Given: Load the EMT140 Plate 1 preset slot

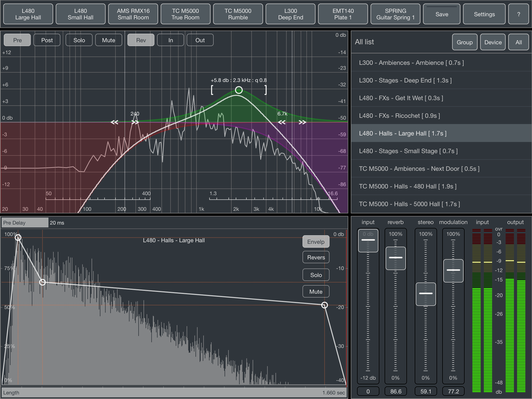Looking at the screenshot, I should [x=342, y=14].
